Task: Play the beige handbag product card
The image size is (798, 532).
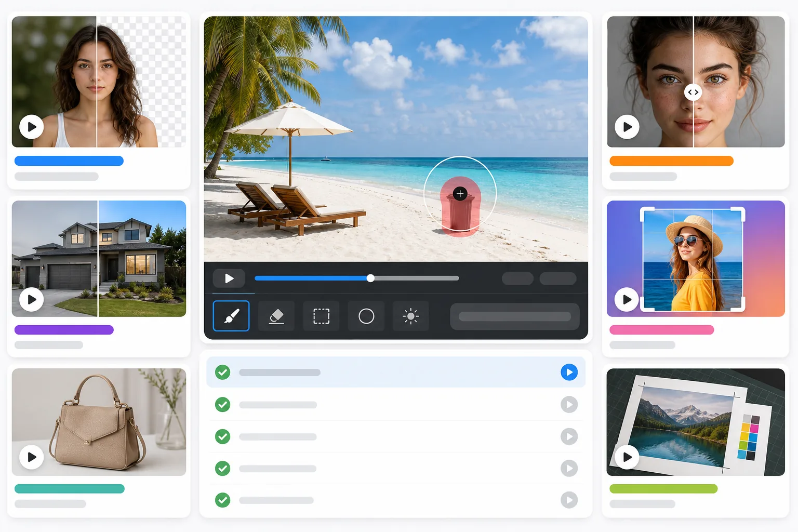Action: coord(32,457)
